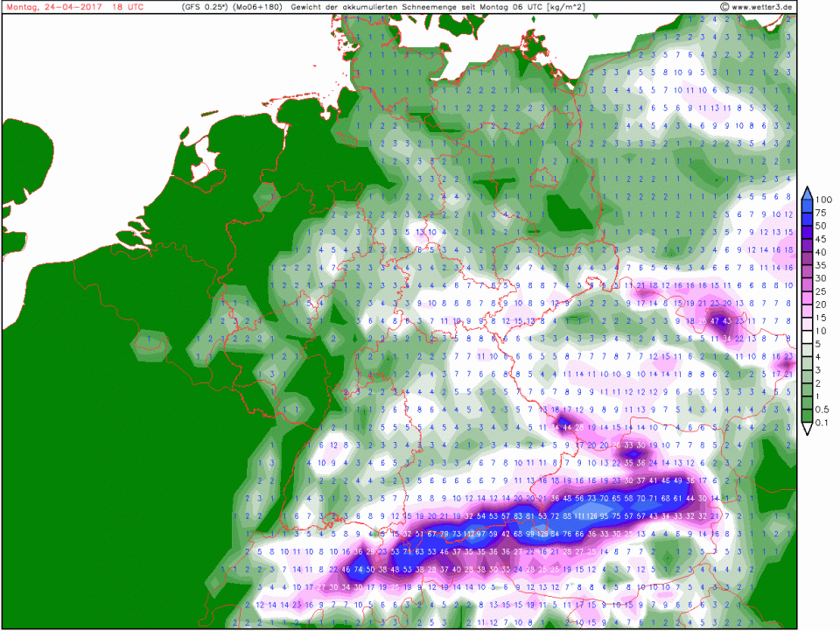The image size is (840, 631).
Task: Choose the dark green swatch between 0.1 and 0.5
Action: point(807,417)
